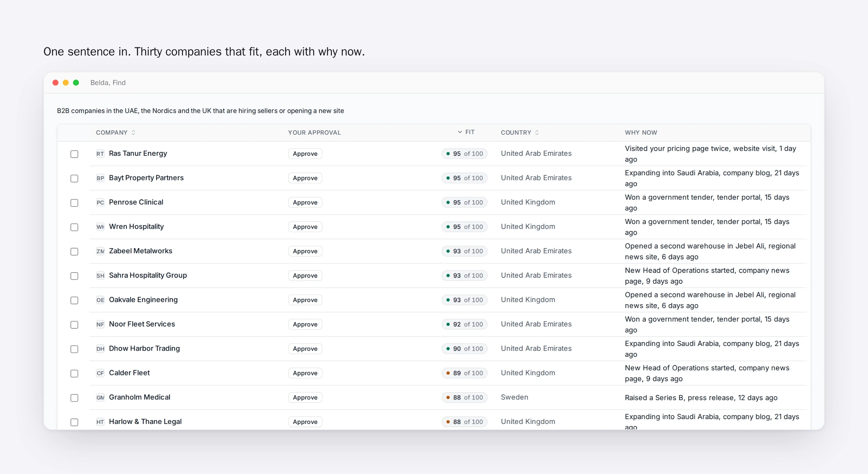868x474 pixels.
Task: Click the NF avatar for Noor Fleet Services
Action: pos(100,324)
